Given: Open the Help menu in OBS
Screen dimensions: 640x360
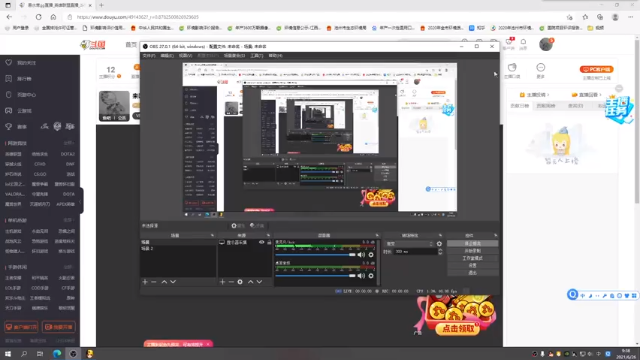Looking at the screenshot, I should click(275, 56).
